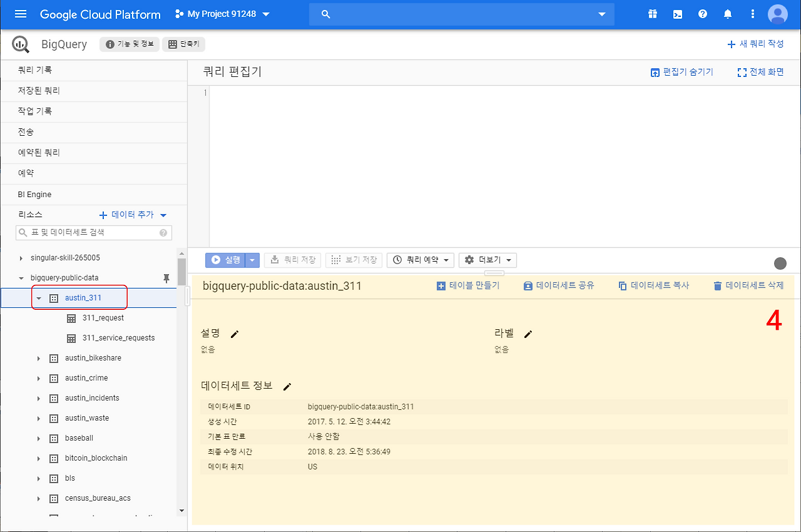Viewport: 801px width, 532px height.
Task: Open your account avatar menu
Action: tap(777, 14)
